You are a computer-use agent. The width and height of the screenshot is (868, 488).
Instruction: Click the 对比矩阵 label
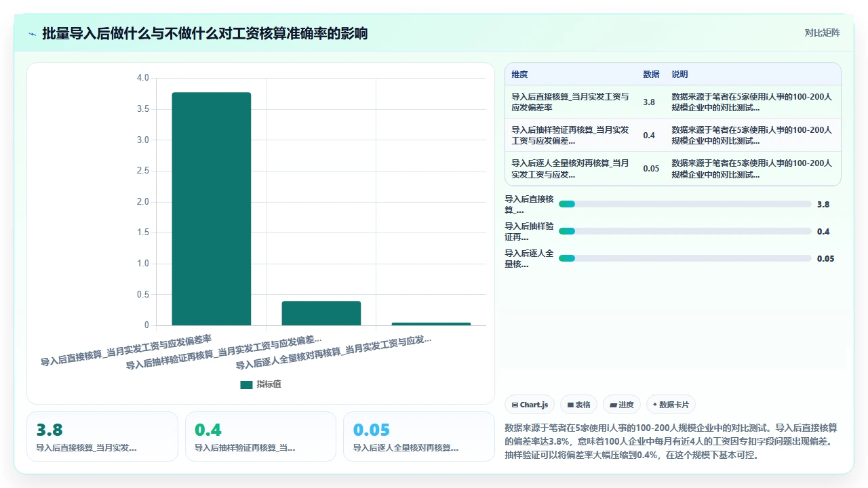(x=822, y=33)
